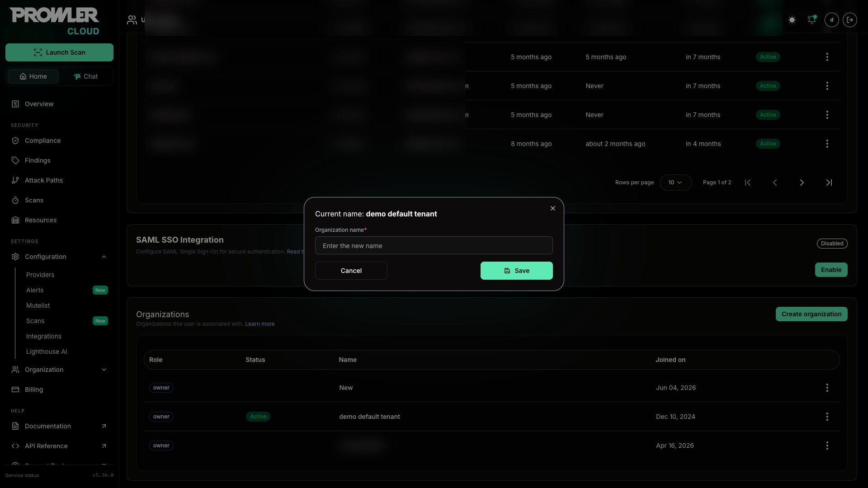Click the Active badge in organizations table

coord(258,417)
